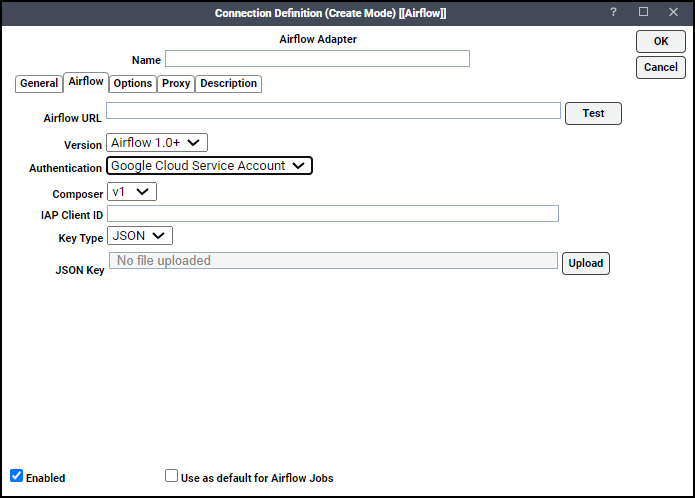The image size is (695, 498).
Task: Open the Version Airflow 1.0+ dropdown
Action: (x=157, y=143)
